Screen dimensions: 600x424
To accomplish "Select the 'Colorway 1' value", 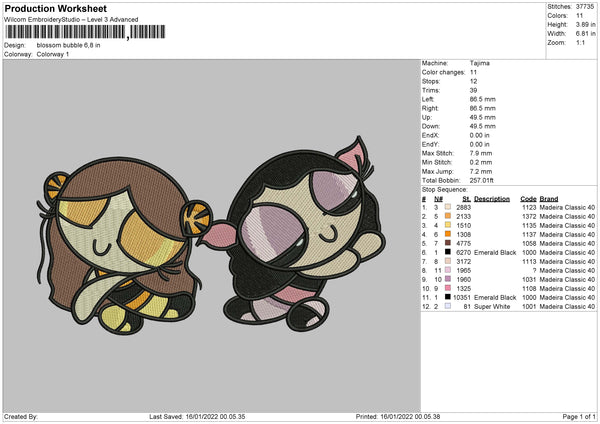I will tap(53, 54).
